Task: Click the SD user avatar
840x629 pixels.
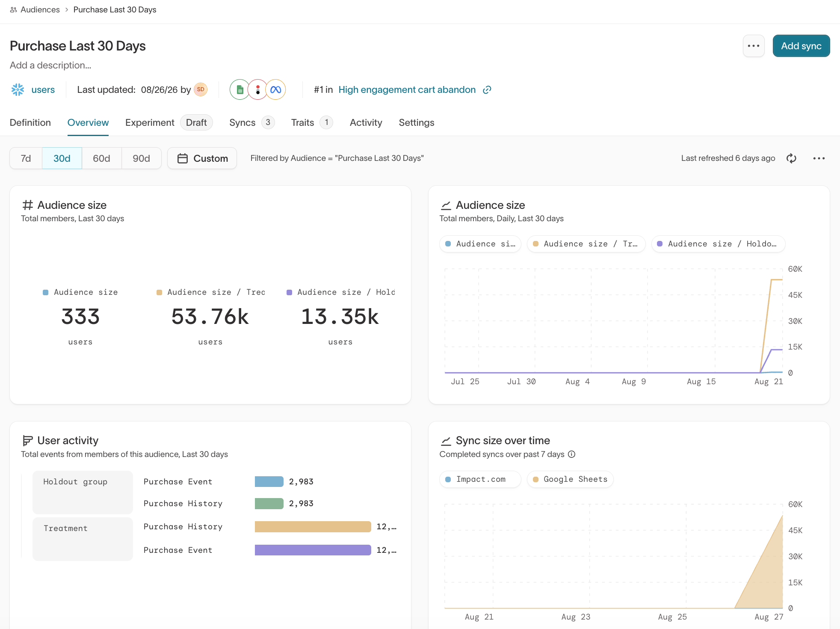Action: coord(201,89)
